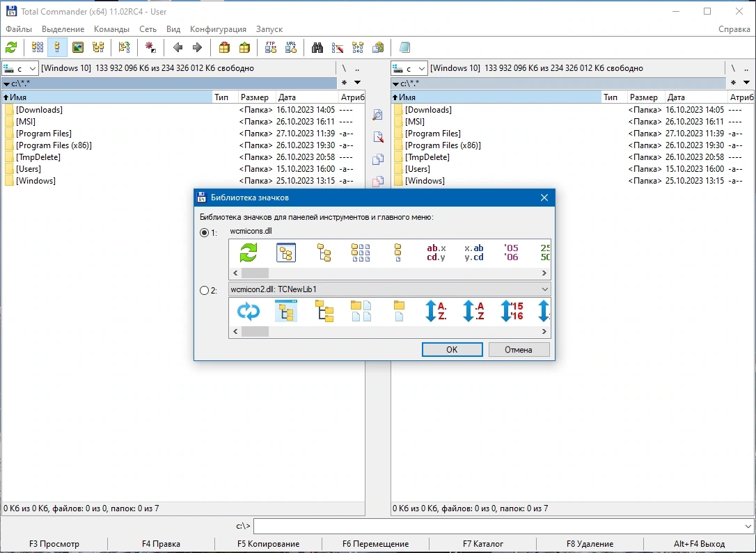Click the forward arrow navigation icon
Viewport: 756px width, 553px height.
point(197,47)
